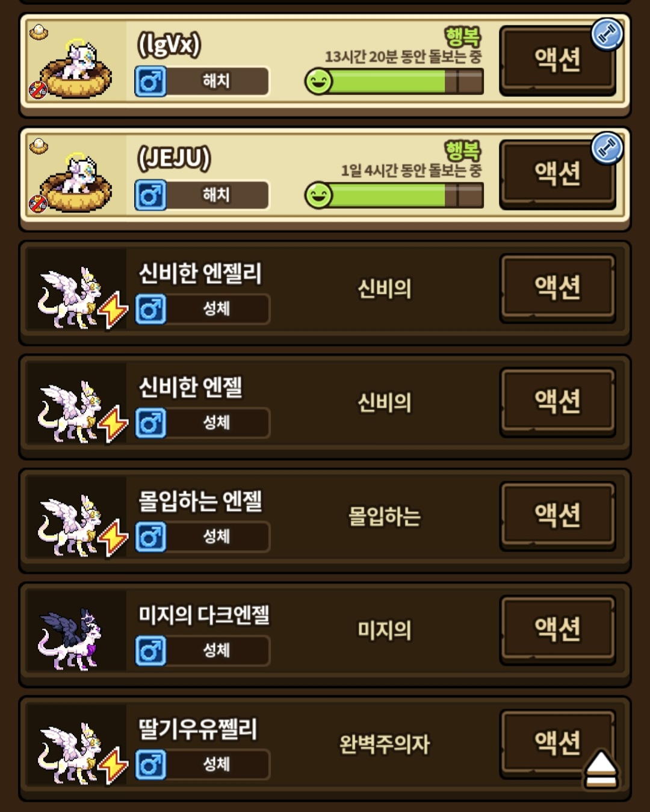This screenshot has height=812, width=650.
Task: Tap the lightning bolt on 신비한 엔젤리 portrait
Action: 113,310
